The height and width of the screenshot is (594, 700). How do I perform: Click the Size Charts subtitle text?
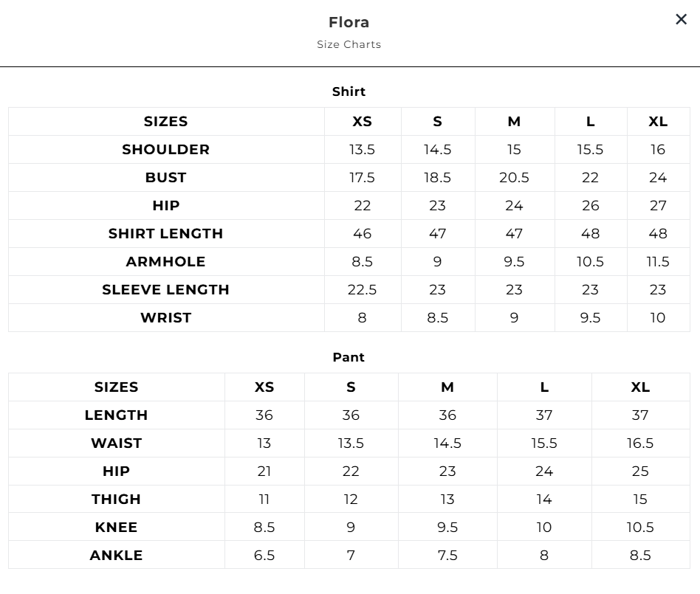349,44
